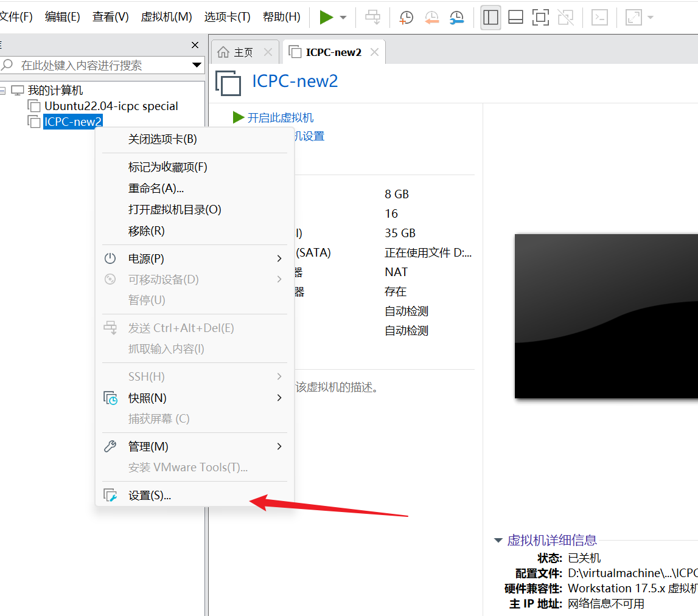Screen dimensions: 698x616
Task: Take a new snapshot via the clock-plus icon
Action: [405, 16]
